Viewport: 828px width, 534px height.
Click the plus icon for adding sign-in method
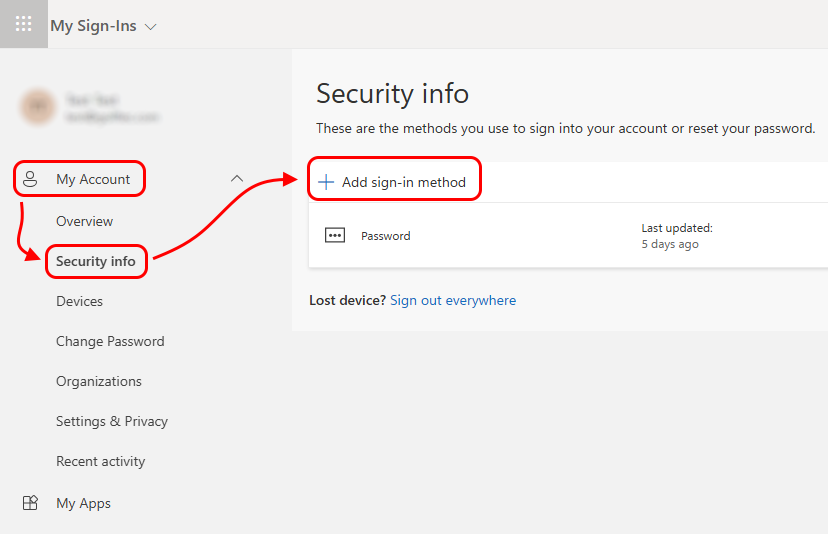pos(326,182)
